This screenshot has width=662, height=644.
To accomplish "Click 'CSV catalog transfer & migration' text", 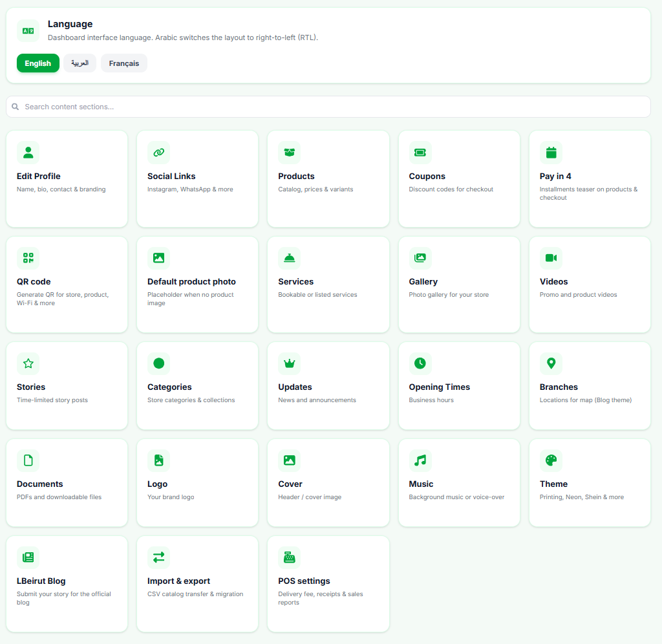I will [195, 594].
